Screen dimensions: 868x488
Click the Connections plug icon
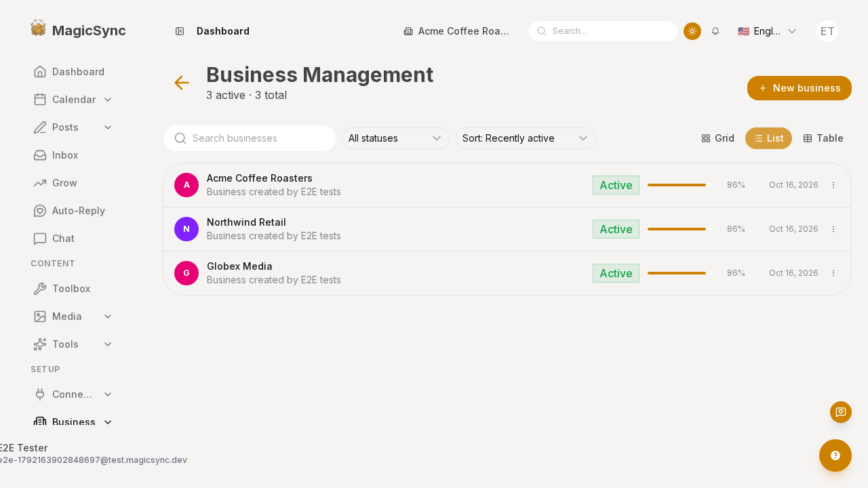(x=40, y=394)
